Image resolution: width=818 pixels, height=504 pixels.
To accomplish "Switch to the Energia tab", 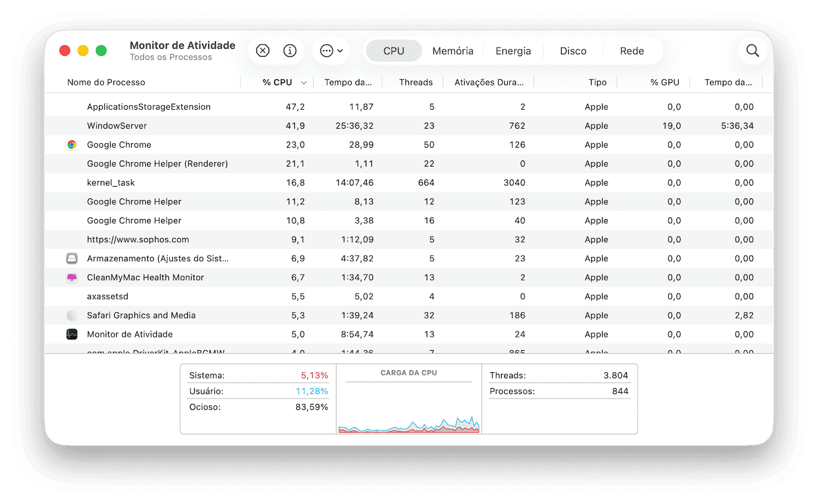I will pyautogui.click(x=513, y=51).
